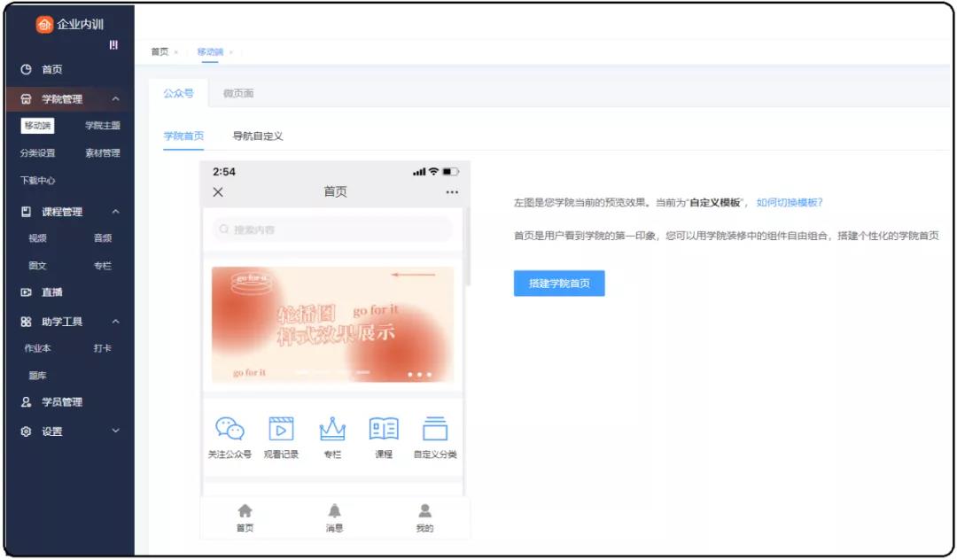The height and width of the screenshot is (560, 957).
Task: Click the 专栏 crown icon in preview
Action: click(x=331, y=430)
